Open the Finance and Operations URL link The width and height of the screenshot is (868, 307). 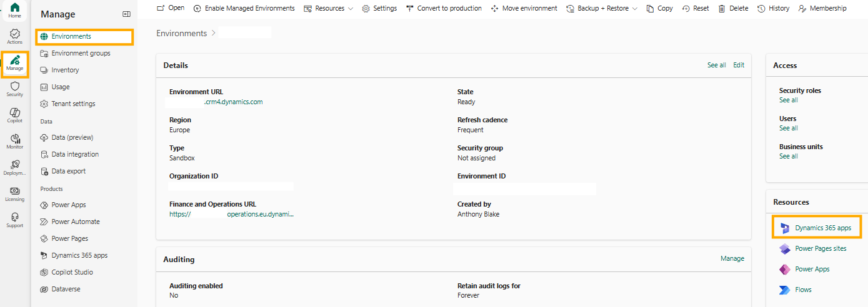click(231, 214)
